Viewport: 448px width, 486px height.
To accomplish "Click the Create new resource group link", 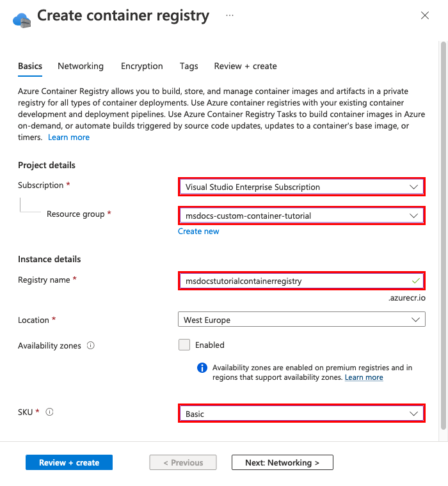I will tap(198, 231).
